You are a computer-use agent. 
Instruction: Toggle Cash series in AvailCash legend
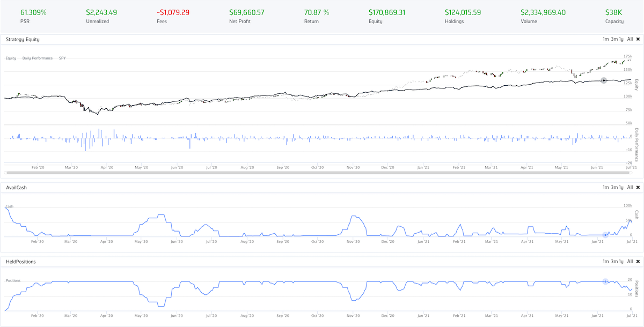coord(9,206)
